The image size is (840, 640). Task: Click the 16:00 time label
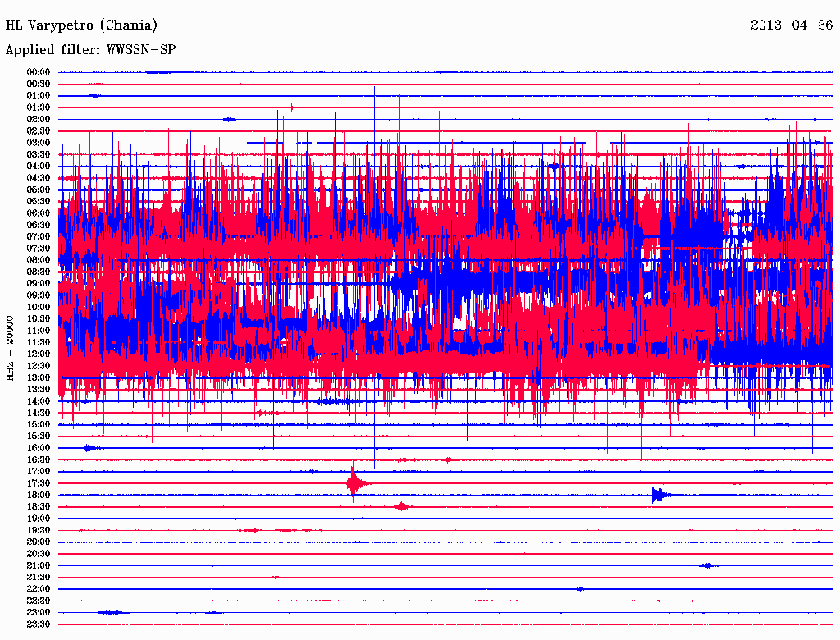pos(38,448)
